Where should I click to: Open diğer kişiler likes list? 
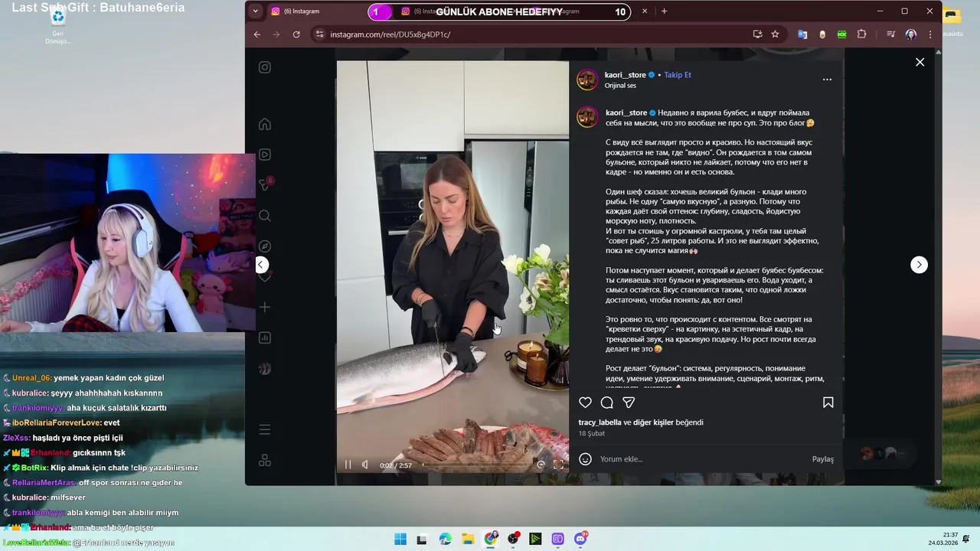(653, 422)
